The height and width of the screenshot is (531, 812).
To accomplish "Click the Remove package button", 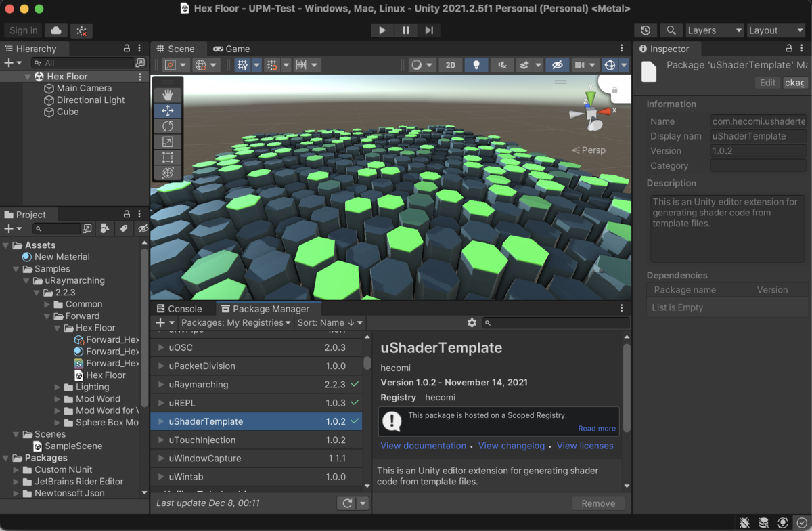I will pos(598,503).
